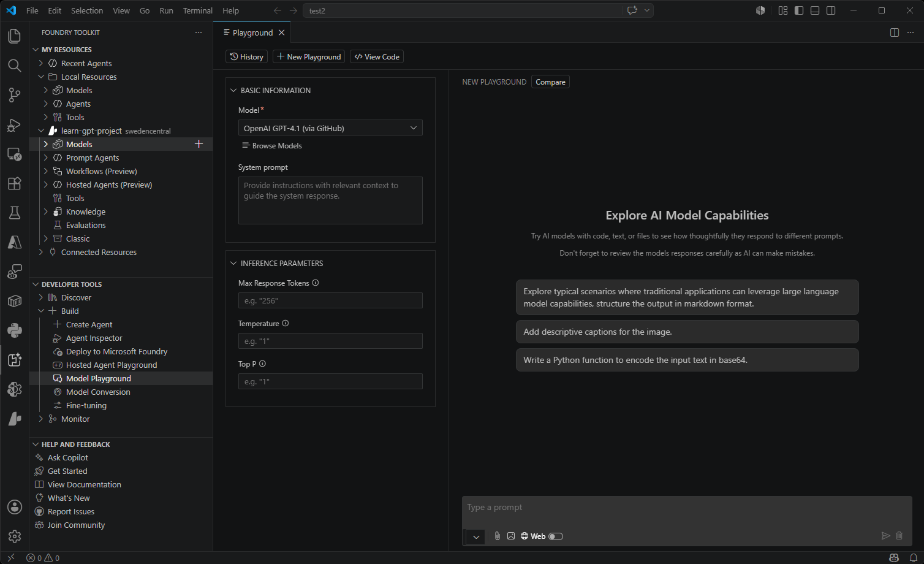
Task: Open Copilot status icon in status bar
Action: pyautogui.click(x=894, y=558)
